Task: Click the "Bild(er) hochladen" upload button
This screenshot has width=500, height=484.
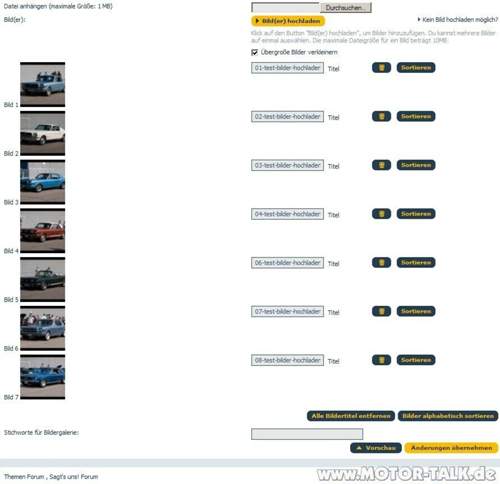Action: coord(288,21)
